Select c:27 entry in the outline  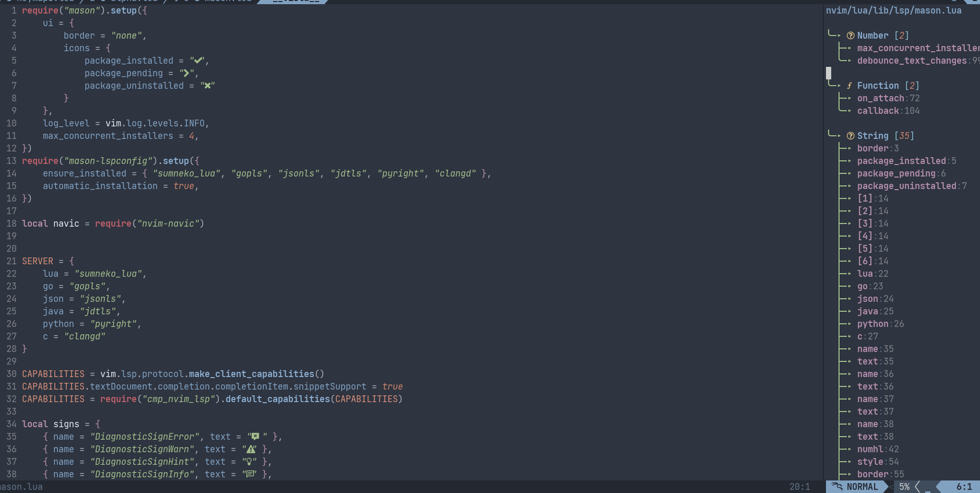pyautogui.click(x=867, y=336)
